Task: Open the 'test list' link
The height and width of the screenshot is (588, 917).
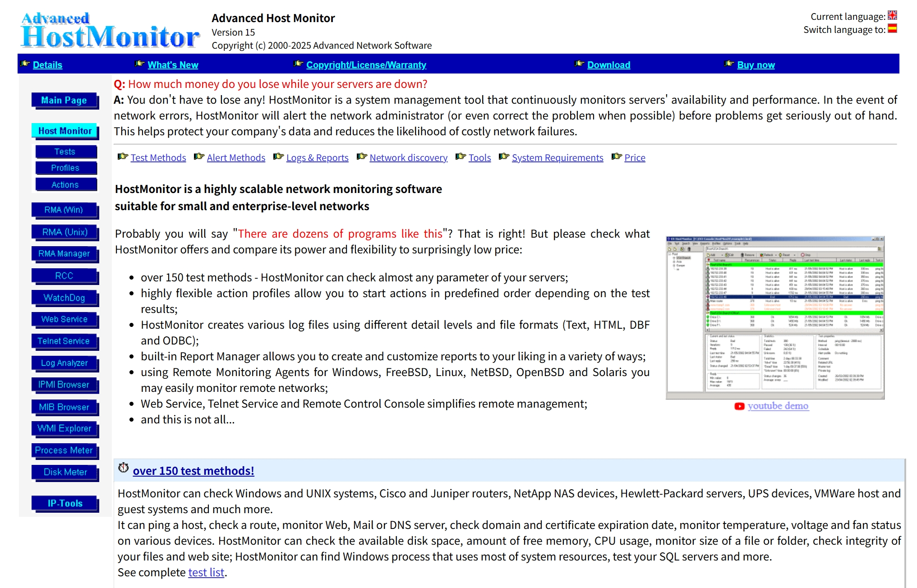Action: pos(206,573)
